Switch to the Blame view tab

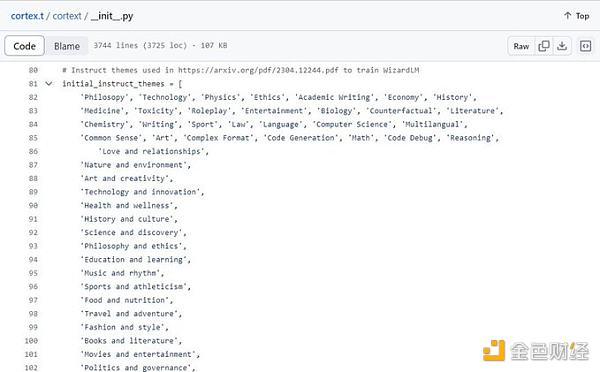[x=67, y=46]
